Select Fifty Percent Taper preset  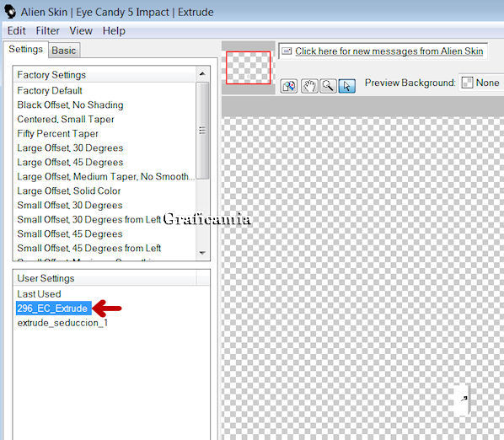click(x=57, y=134)
